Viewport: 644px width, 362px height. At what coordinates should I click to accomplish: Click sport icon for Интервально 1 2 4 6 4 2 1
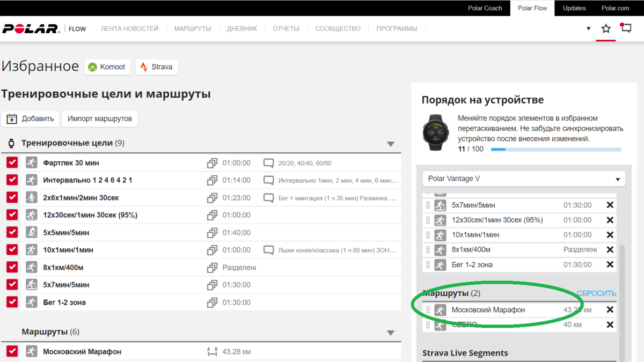[32, 180]
